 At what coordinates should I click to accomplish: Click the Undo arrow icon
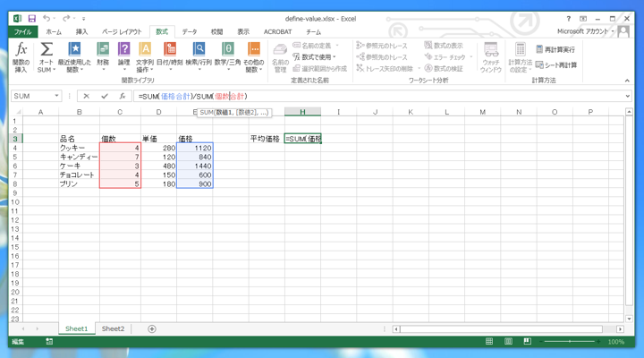(x=46, y=19)
